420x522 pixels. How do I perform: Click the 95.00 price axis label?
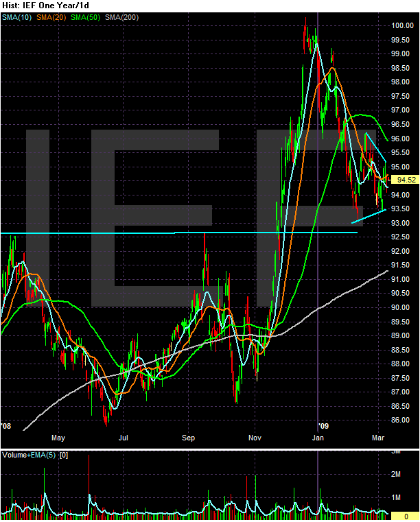click(x=400, y=167)
